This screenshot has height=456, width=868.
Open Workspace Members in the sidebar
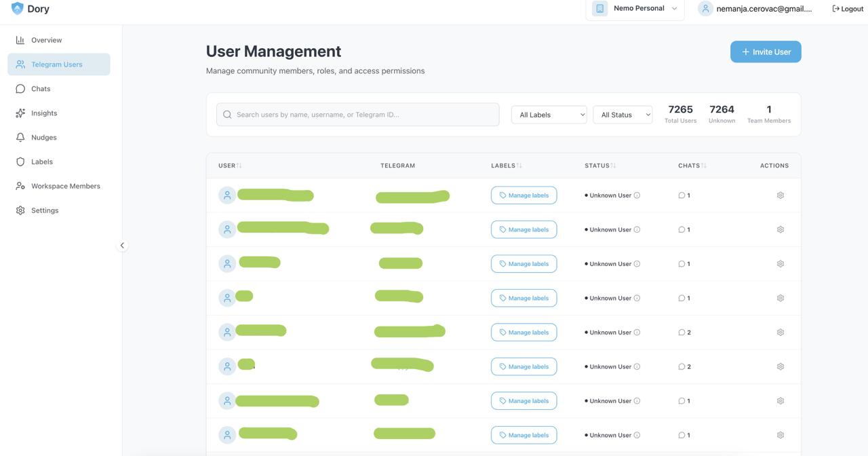tap(65, 186)
